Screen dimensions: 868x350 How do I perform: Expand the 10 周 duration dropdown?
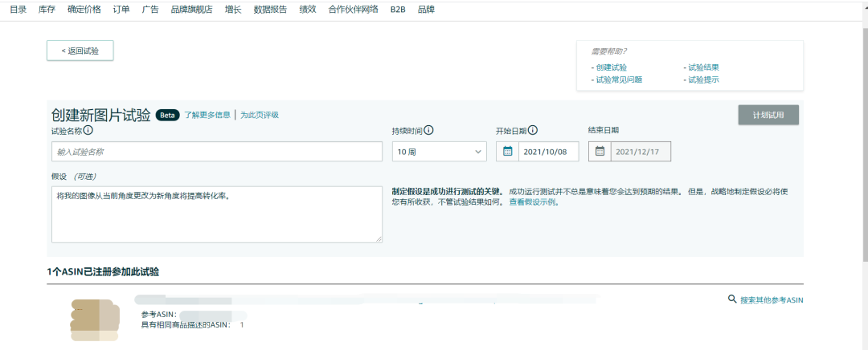click(x=440, y=152)
